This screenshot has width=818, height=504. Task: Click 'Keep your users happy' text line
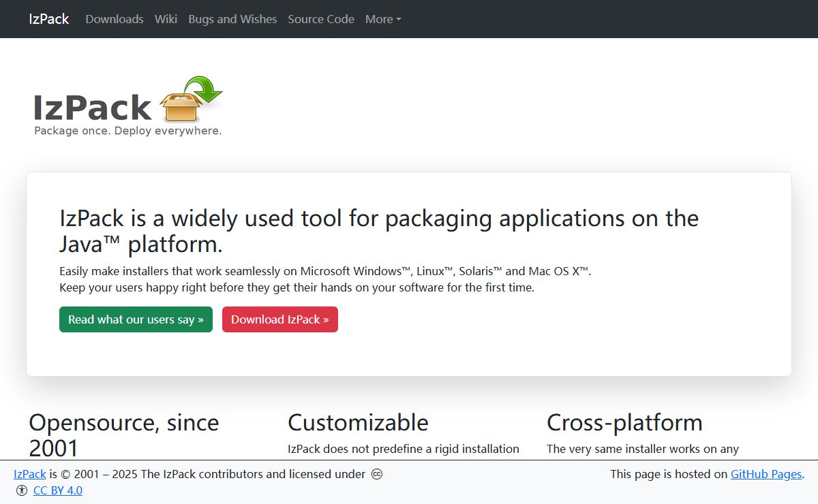pyautogui.click(x=297, y=287)
